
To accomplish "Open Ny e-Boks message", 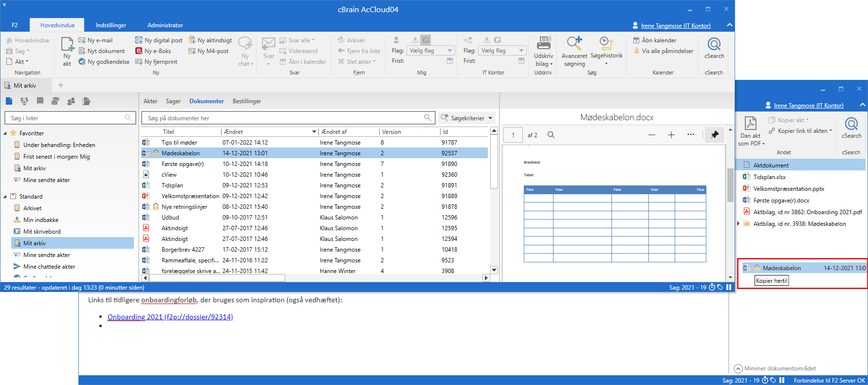I will 153,51.
